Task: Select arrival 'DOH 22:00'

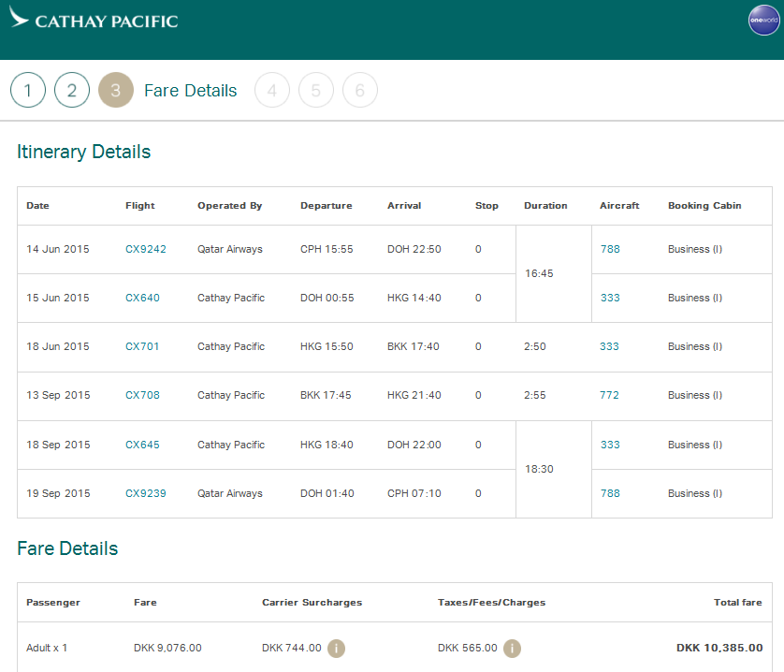Action: coord(414,445)
